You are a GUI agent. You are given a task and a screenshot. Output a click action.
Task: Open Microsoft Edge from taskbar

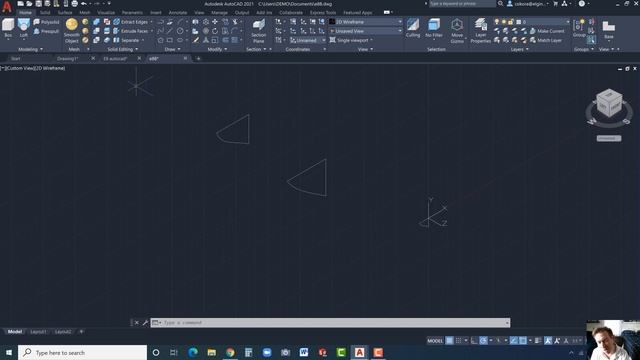(x=193, y=352)
